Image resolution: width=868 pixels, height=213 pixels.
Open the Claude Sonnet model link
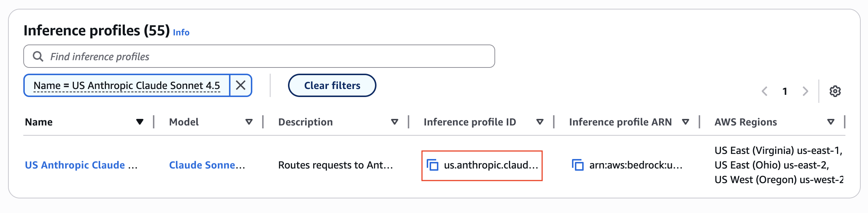207,165
